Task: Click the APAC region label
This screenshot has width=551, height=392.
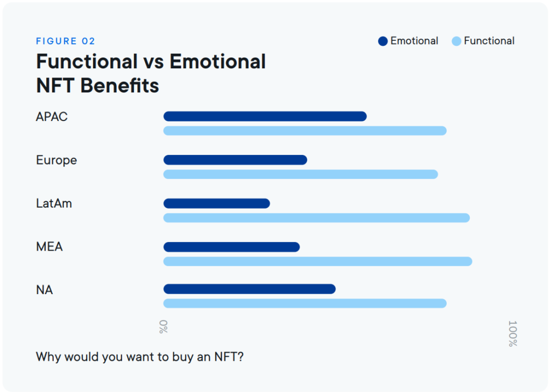Action: (52, 117)
